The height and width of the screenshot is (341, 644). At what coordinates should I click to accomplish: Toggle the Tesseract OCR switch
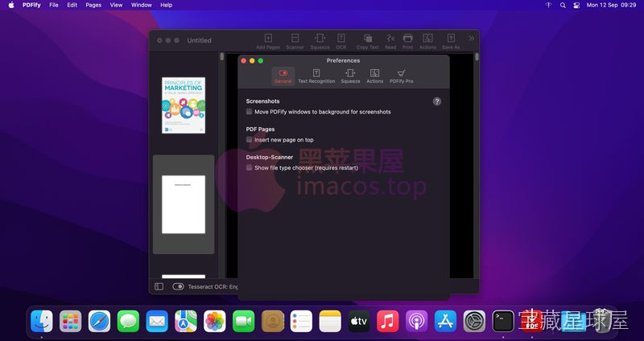pos(178,286)
